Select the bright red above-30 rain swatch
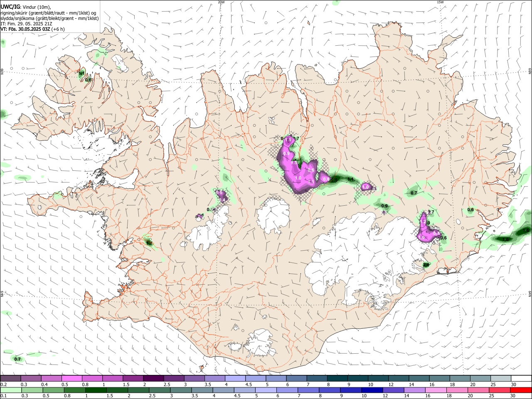Screen dimensions: 532x399 point(521,390)
